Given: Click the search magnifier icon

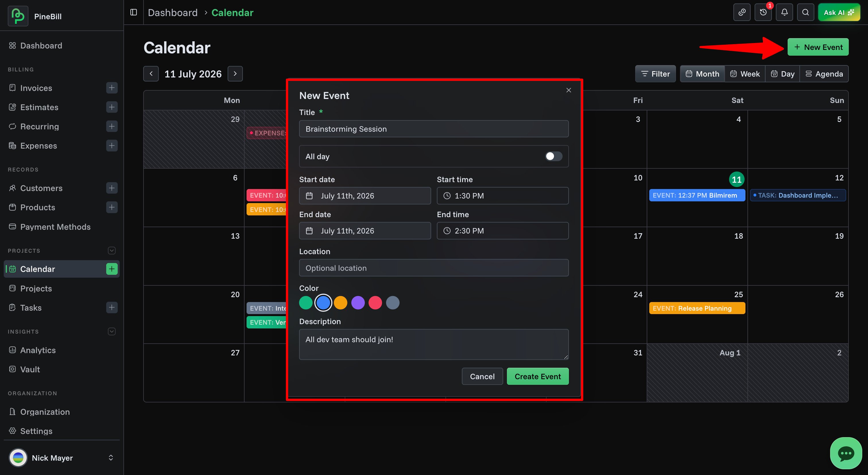Looking at the screenshot, I should [805, 12].
